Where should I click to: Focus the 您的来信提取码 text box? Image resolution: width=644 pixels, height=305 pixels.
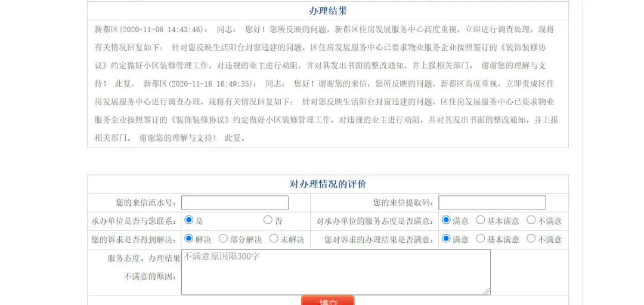491,203
